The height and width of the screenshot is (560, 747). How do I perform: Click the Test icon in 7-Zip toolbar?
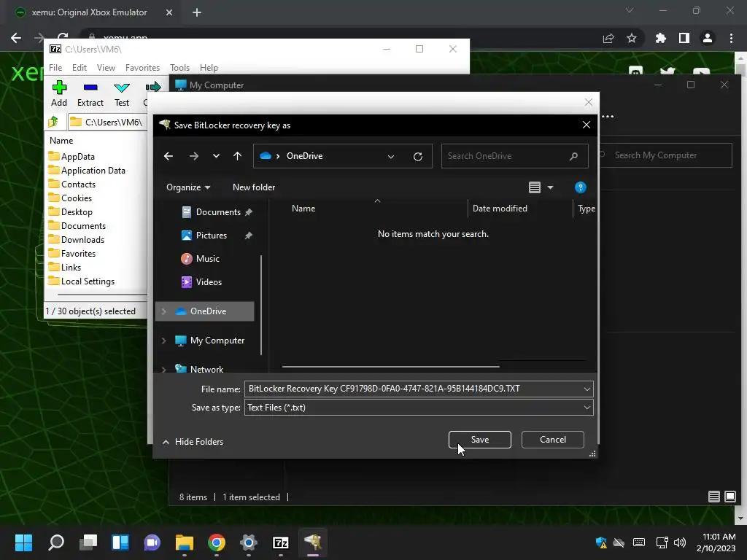point(122,87)
